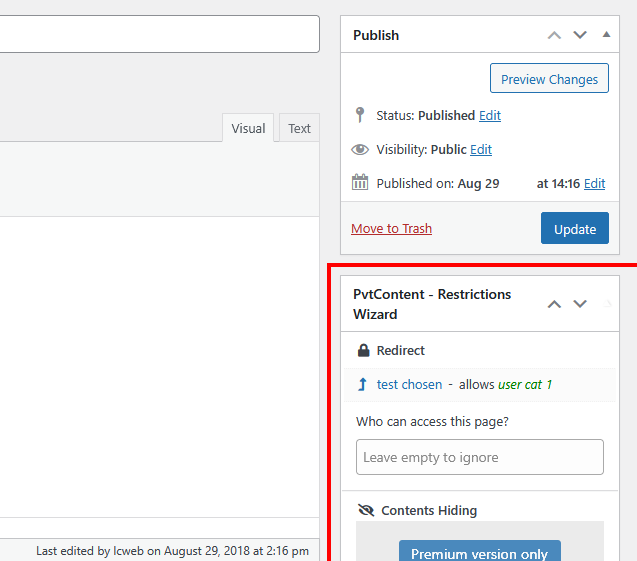Open the test chosen link
Image resolution: width=637 pixels, height=561 pixels.
pyautogui.click(x=409, y=384)
